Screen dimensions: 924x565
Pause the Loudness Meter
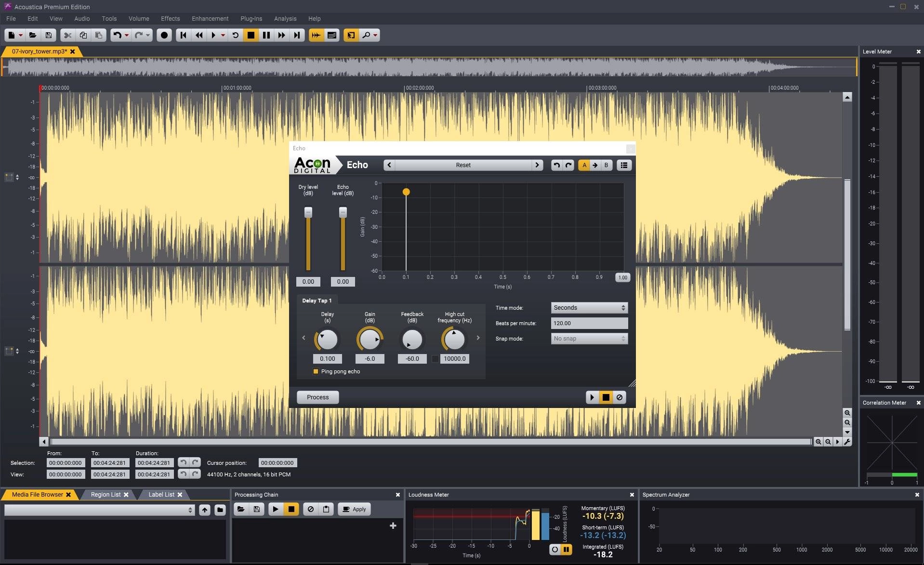[x=567, y=549]
